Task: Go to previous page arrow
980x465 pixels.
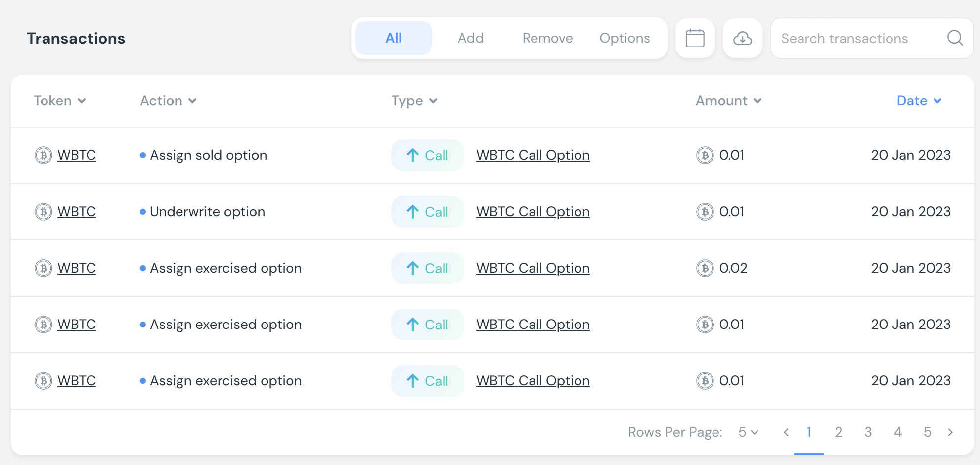Action: tap(786, 432)
